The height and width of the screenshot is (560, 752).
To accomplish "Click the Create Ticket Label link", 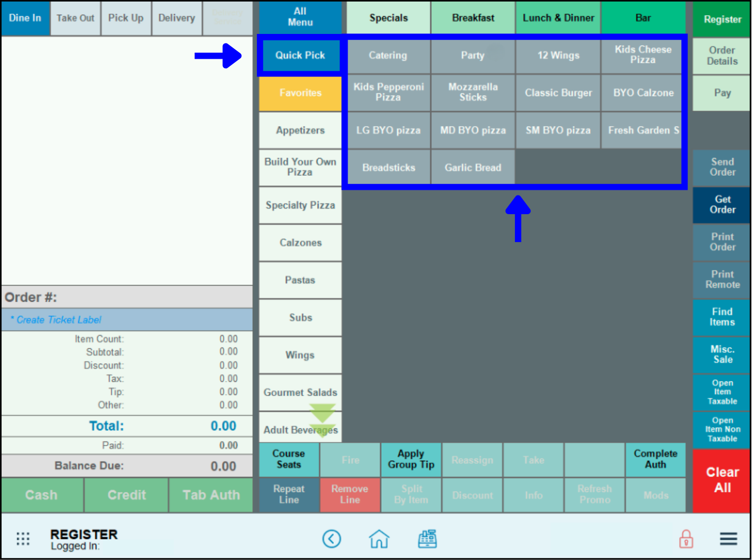I will point(59,320).
